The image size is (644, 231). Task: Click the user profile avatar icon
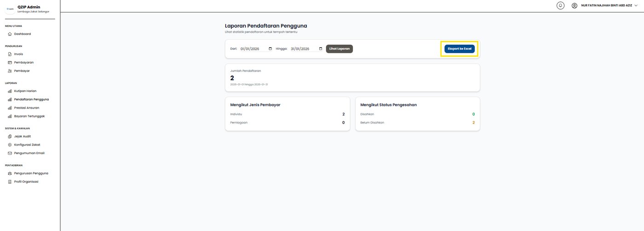(x=575, y=6)
